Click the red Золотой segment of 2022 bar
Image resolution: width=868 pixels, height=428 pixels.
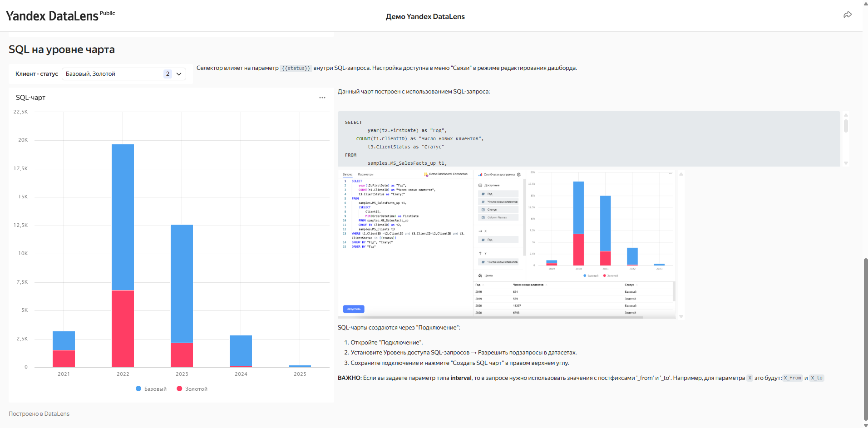tap(123, 329)
